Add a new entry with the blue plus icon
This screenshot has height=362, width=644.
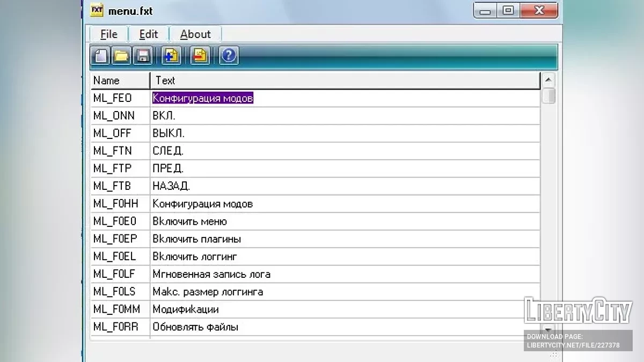click(x=171, y=55)
